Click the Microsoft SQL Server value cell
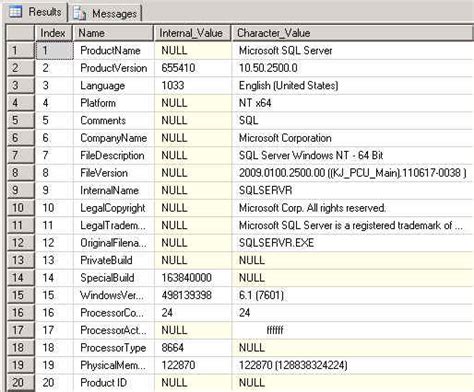The image size is (474, 392). [x=353, y=51]
